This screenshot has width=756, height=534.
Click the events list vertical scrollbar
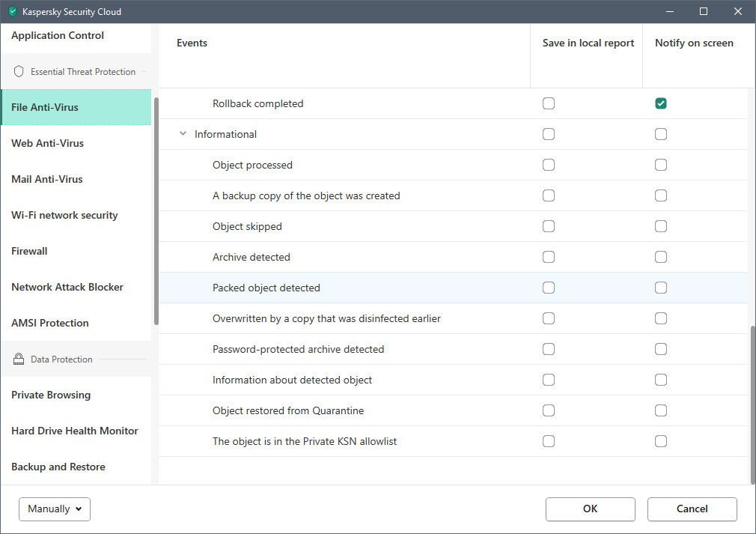click(x=752, y=405)
